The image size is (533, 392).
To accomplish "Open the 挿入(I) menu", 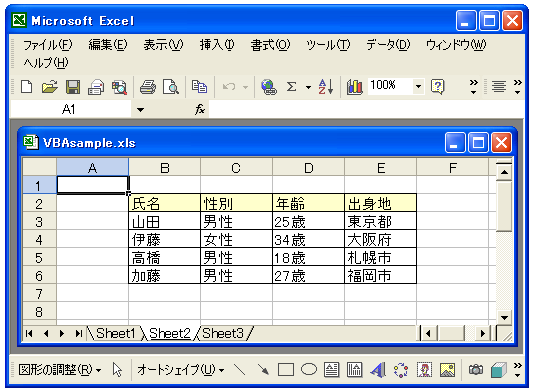I will [217, 45].
